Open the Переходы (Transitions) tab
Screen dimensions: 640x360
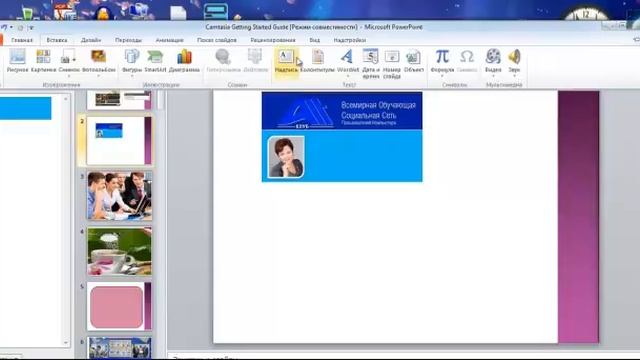click(128, 40)
